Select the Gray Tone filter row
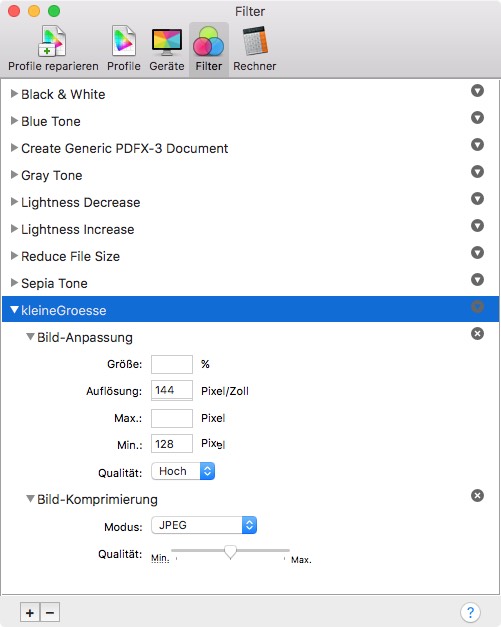The image size is (501, 627). tap(250, 175)
